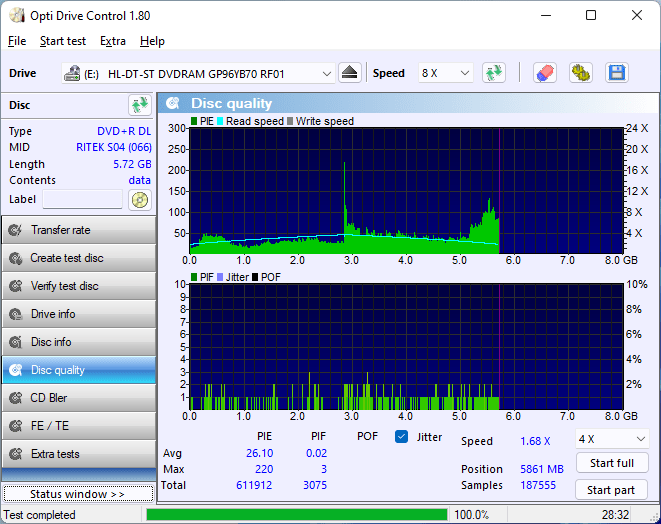Click the test progress bar
This screenshot has height=524, width=661.
coord(296,515)
